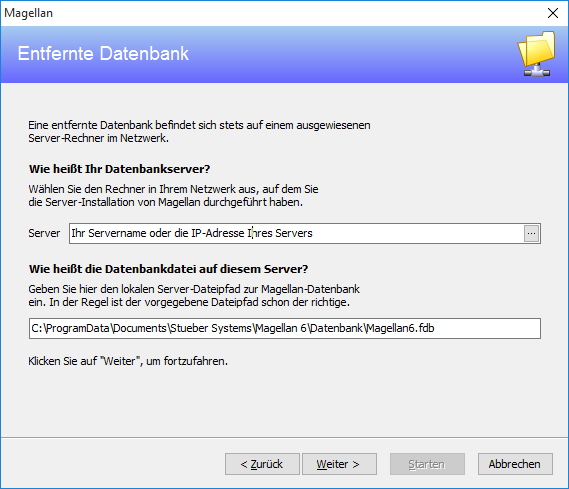Click the heading 'Wie heißt Ihr Datenbankserver?'

point(119,169)
